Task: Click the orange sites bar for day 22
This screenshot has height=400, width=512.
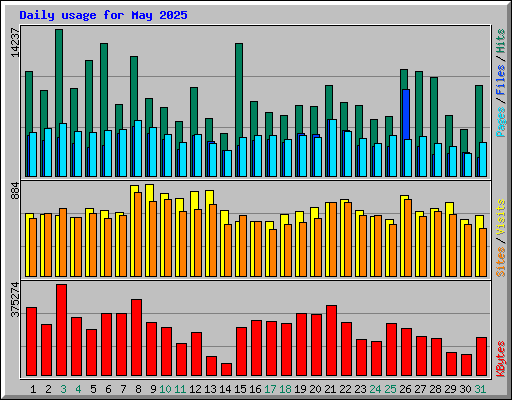Action: [348, 239]
